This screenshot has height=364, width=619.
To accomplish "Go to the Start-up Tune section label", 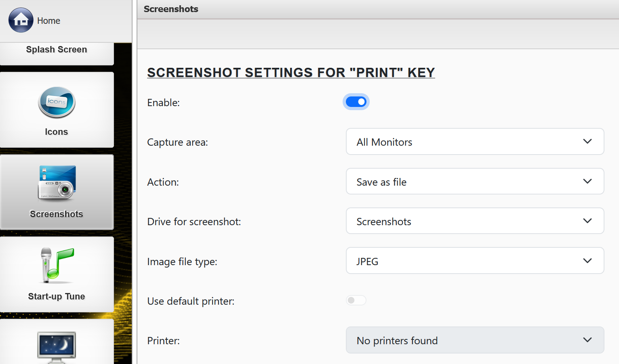I will point(57,297).
